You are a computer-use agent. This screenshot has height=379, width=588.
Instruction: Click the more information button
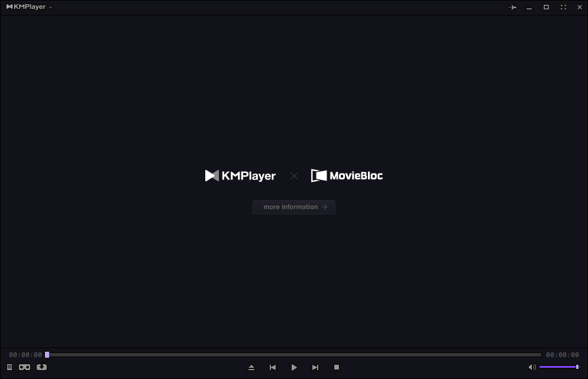click(294, 207)
